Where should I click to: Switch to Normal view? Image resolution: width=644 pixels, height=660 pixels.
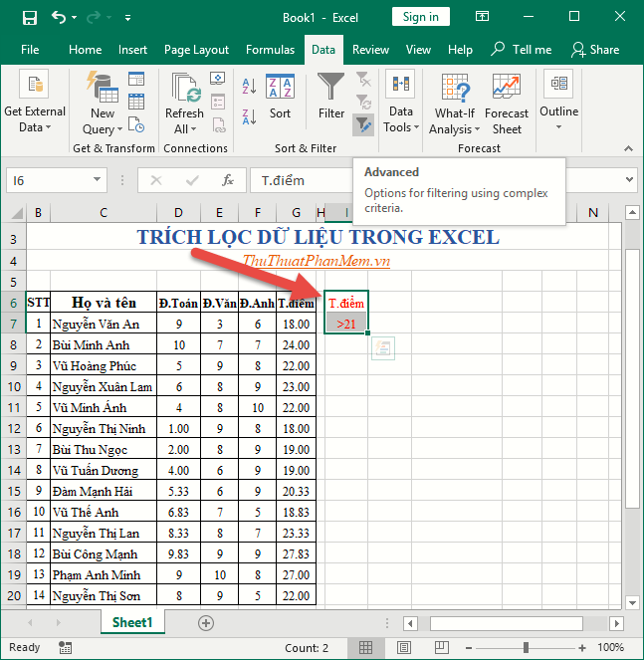(365, 647)
